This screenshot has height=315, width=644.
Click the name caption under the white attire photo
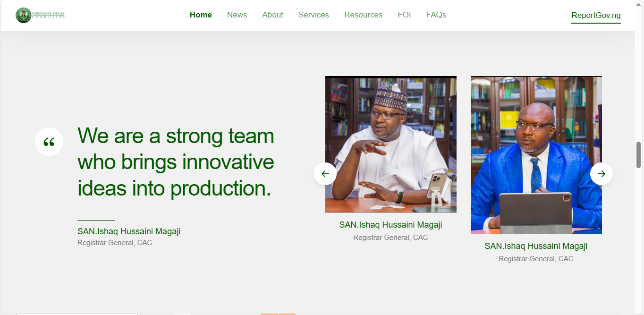point(390,225)
